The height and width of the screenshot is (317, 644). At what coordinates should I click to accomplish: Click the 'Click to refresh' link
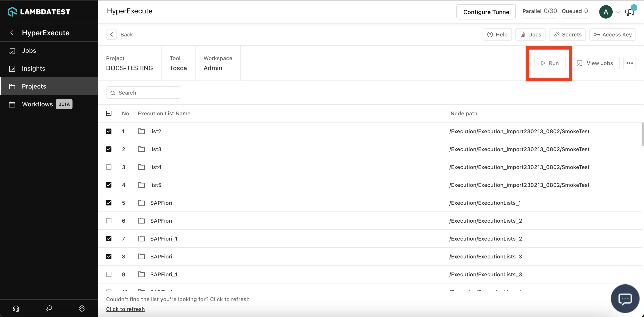tap(125, 309)
